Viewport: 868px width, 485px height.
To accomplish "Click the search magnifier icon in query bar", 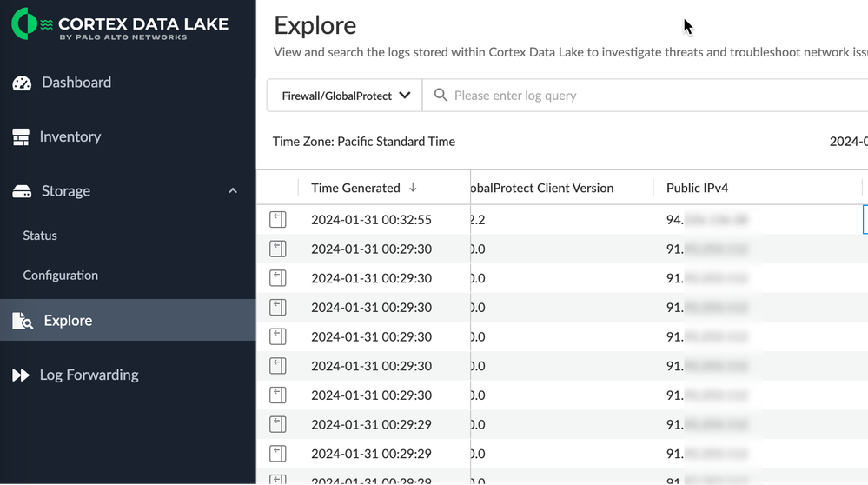I will [x=441, y=96].
